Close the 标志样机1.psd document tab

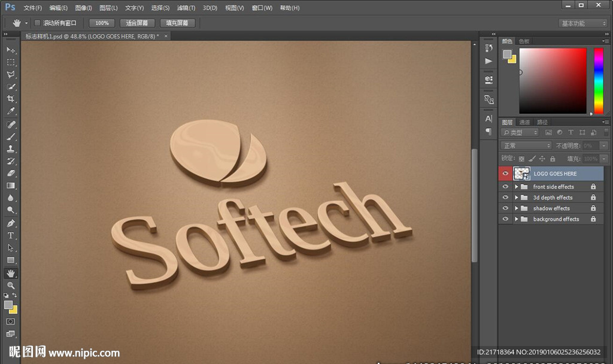click(166, 36)
